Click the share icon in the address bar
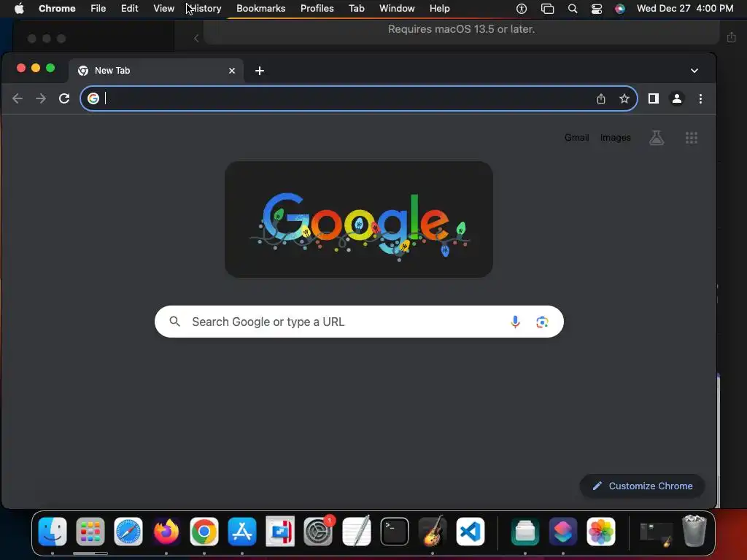747x560 pixels. [601, 98]
